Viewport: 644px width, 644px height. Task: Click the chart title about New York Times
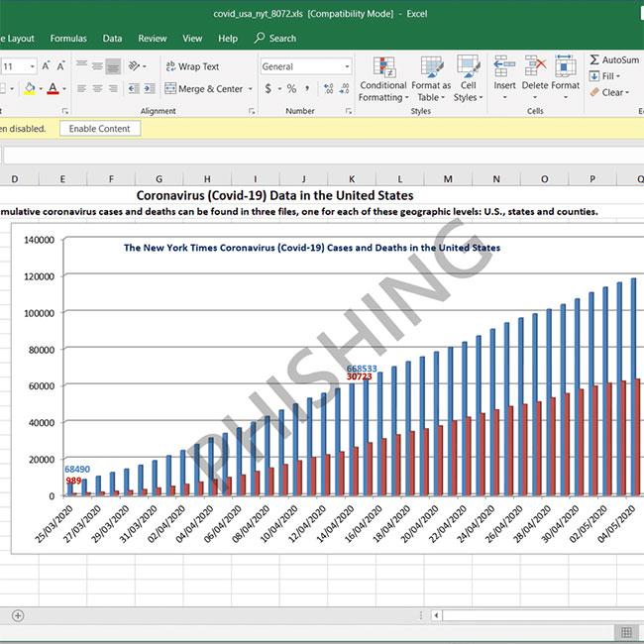pos(312,248)
